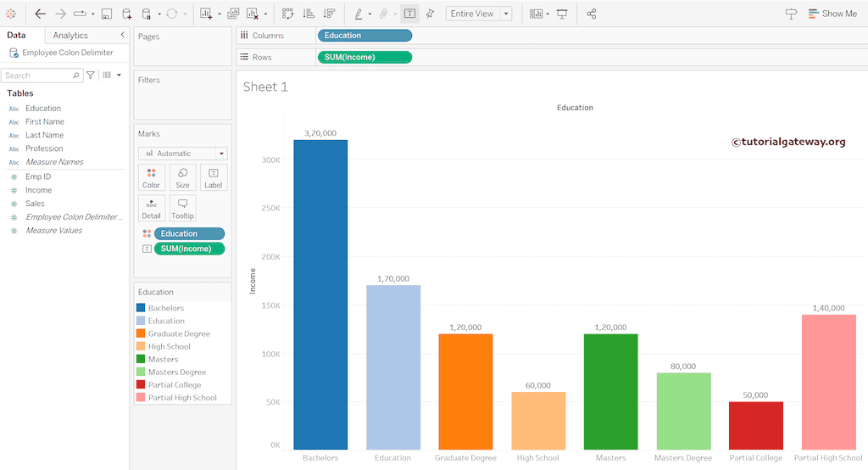Click the Sort Ascending icon
Image resolution: width=868 pixels, height=470 pixels.
coord(309,14)
